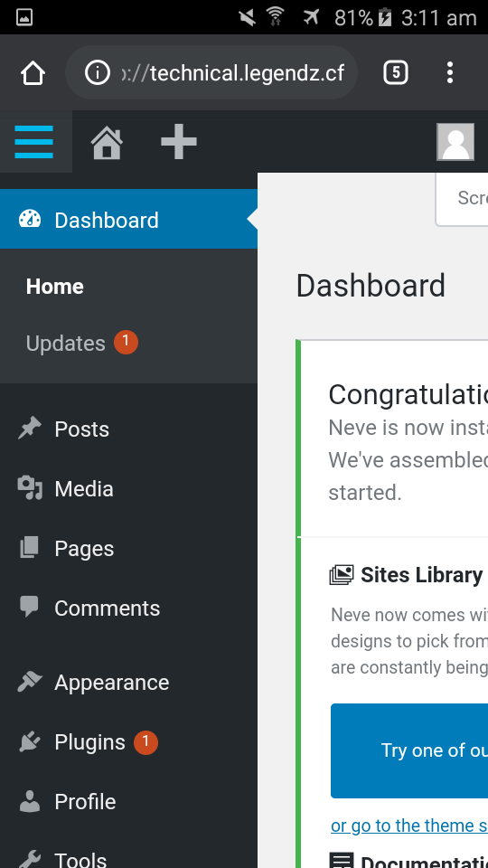Expand the Screen Options tab
Screen dimensions: 488x868
(x=462, y=199)
